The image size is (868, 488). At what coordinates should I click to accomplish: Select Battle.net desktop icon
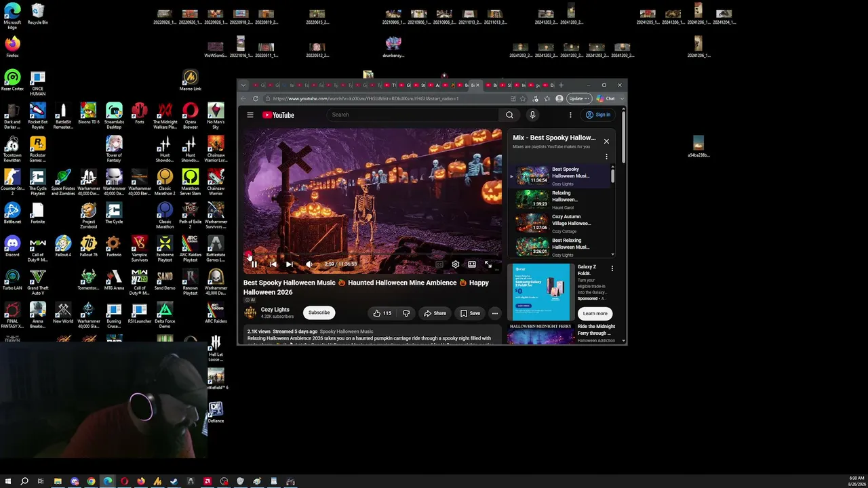[12, 213]
